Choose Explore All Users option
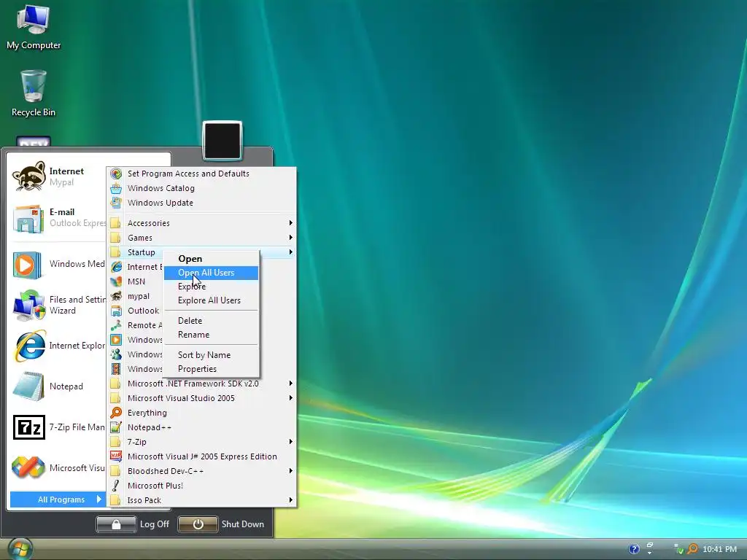 [x=211, y=300]
